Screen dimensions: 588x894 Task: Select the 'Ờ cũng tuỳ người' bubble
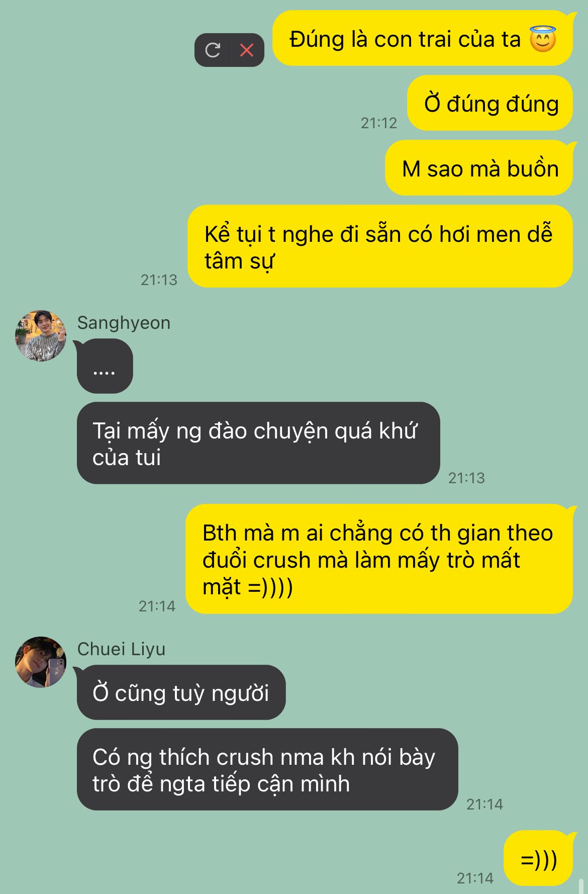[x=181, y=692]
